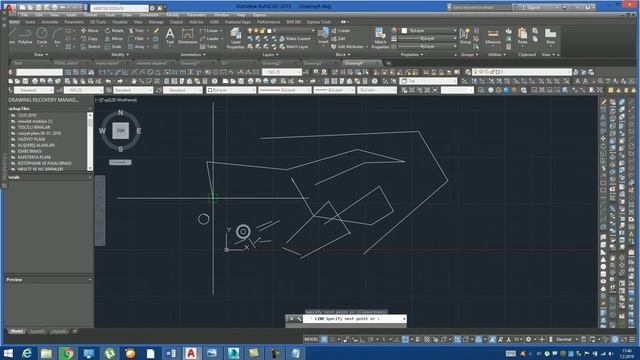Select the Text annotation tool
This screenshot has width=640, height=360.
[x=170, y=36]
